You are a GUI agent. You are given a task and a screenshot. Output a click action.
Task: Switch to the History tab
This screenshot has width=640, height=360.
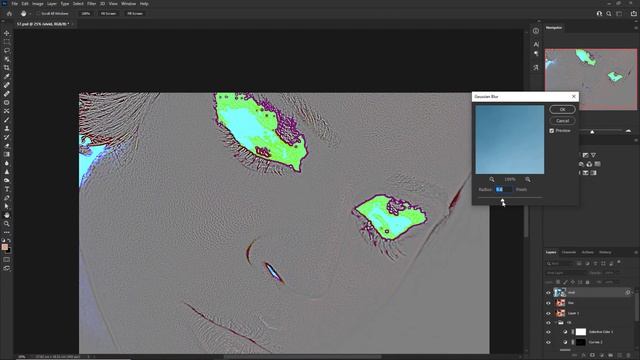coord(605,253)
